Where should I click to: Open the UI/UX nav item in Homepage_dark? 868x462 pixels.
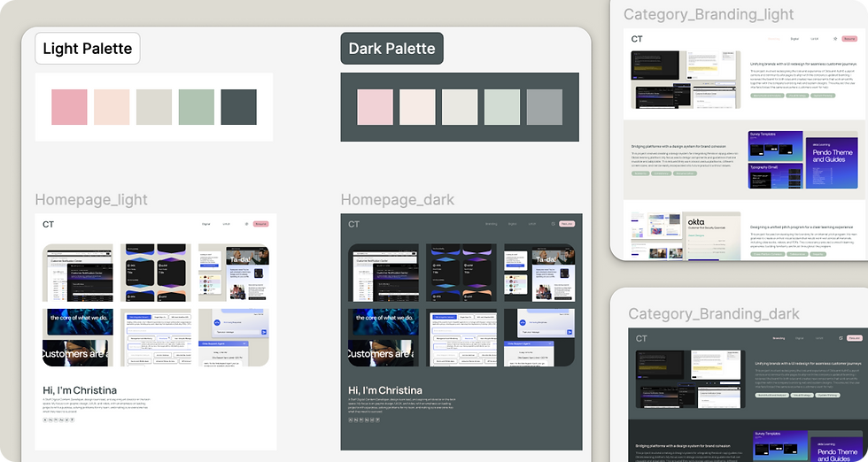click(532, 224)
